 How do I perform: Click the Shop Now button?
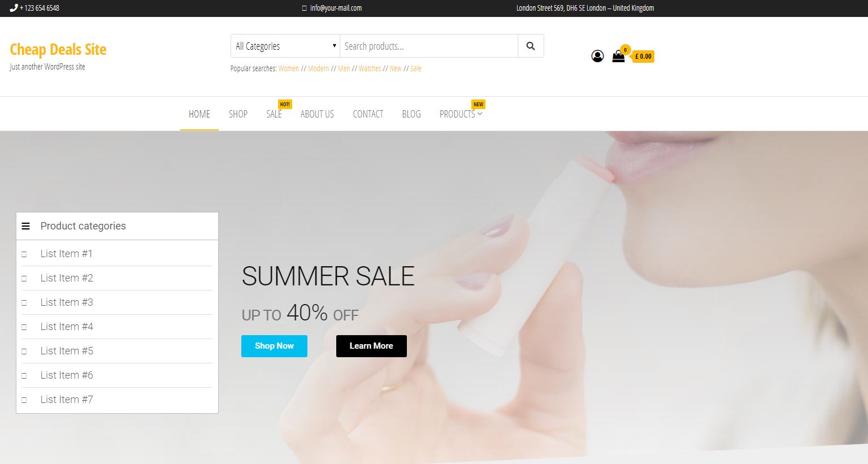274,346
